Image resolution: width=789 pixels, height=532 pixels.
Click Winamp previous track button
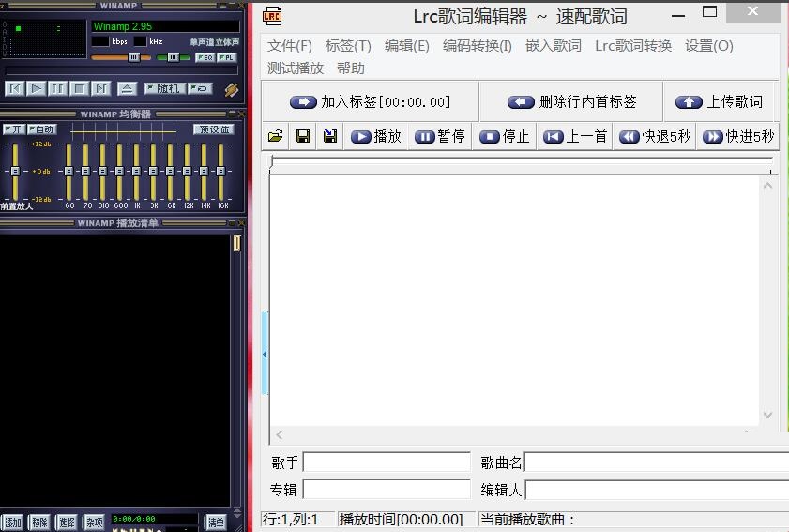[x=15, y=89]
